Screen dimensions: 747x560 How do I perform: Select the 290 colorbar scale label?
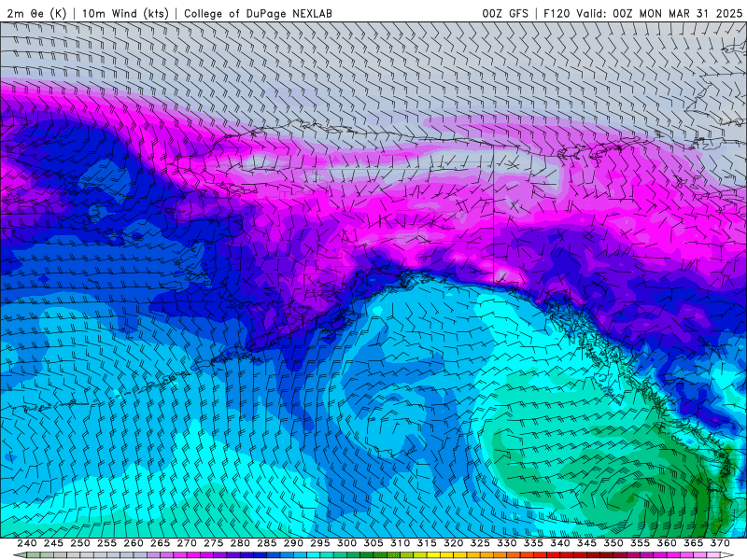(293, 543)
